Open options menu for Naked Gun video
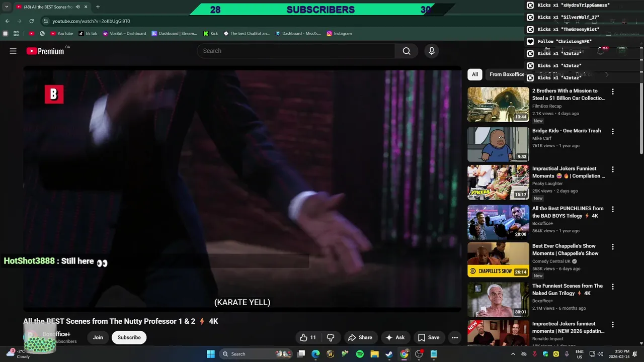 point(612,287)
